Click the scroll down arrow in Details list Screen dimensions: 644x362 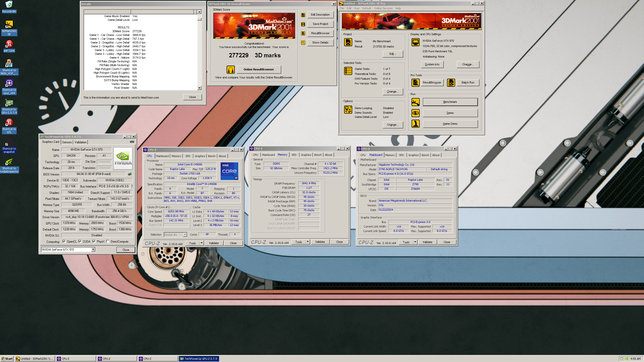coord(199,88)
